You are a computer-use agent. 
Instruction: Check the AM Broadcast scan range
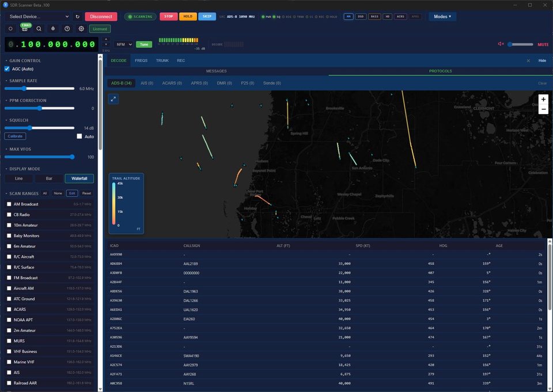(x=9, y=204)
